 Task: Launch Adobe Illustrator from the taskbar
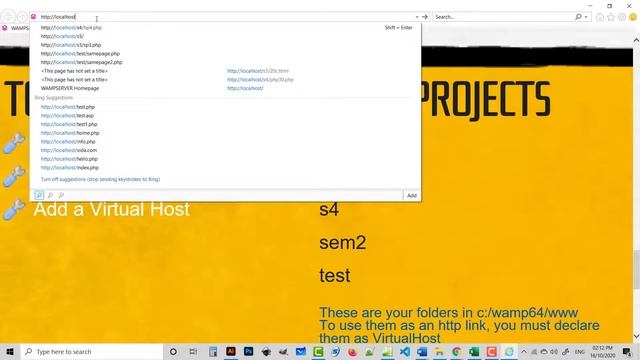click(x=231, y=351)
